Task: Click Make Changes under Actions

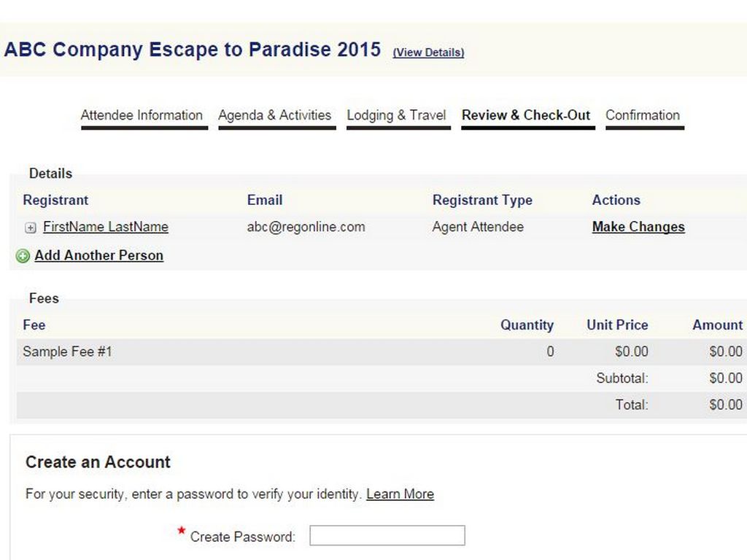Action: [638, 227]
